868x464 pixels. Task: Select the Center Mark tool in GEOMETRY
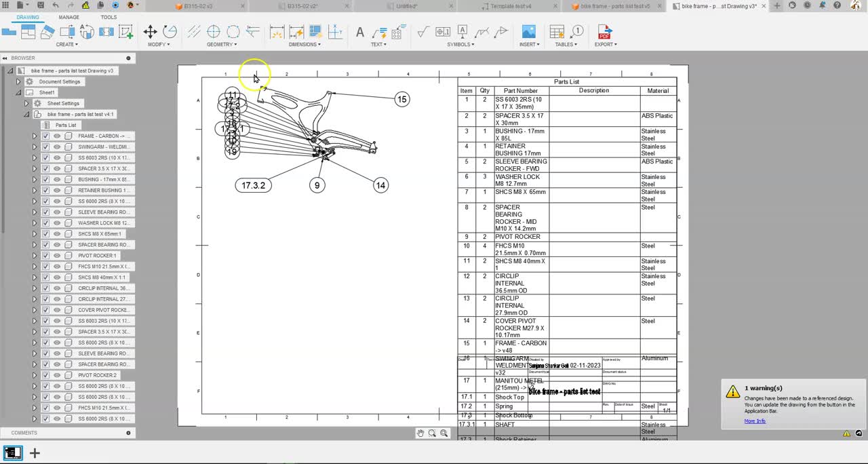214,31
